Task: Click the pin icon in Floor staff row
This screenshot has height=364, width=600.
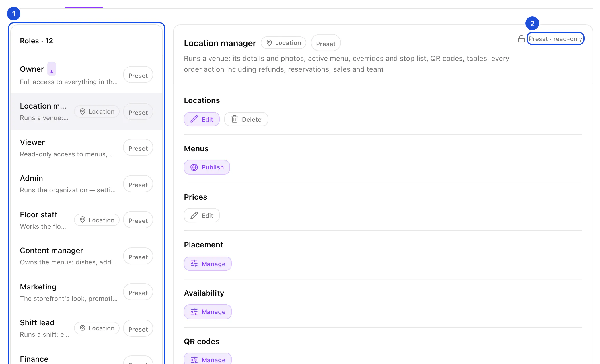Action: pos(83,220)
